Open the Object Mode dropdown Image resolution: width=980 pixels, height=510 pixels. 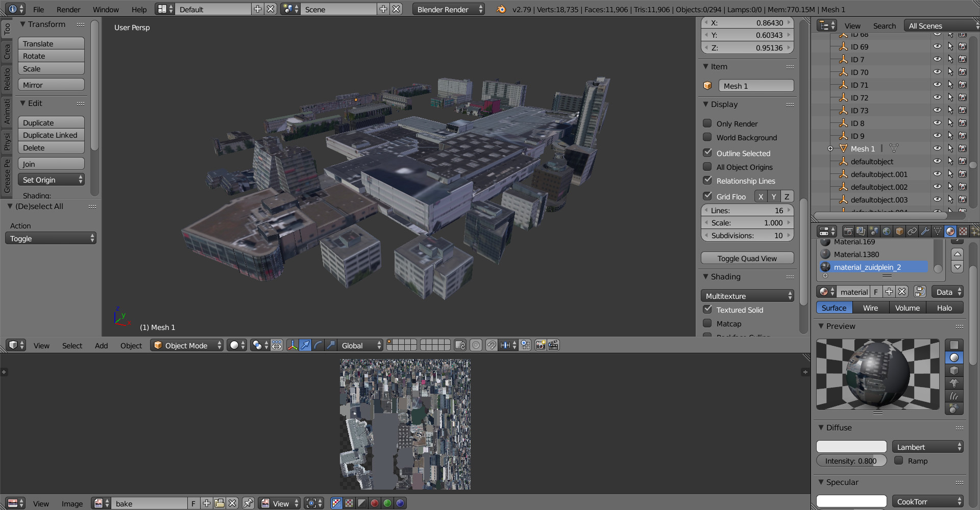pos(187,345)
